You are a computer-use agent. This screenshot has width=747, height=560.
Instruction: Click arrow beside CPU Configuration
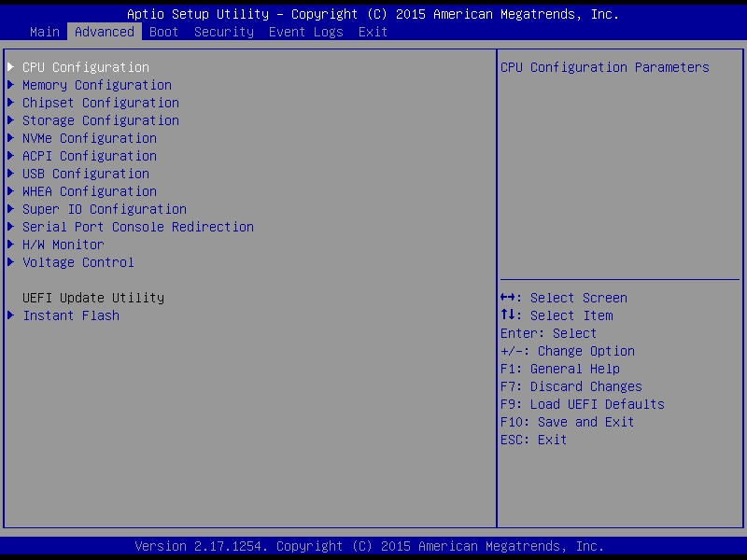pos(11,66)
